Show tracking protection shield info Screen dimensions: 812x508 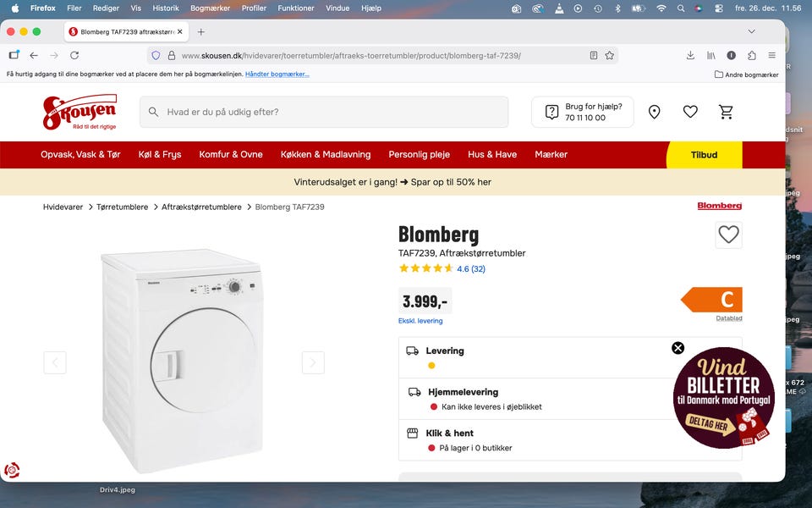156,56
